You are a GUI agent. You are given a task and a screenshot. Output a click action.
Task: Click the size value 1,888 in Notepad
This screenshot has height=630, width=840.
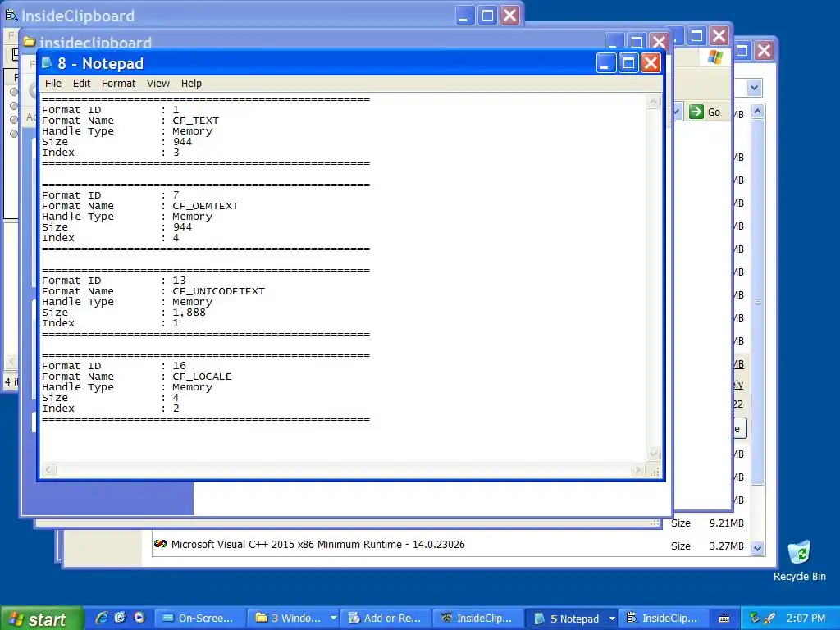189,313
